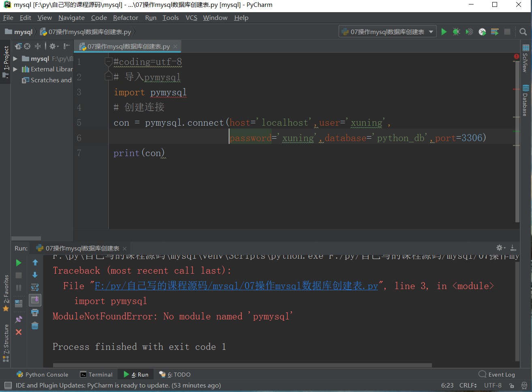Screen dimensions: 532x392
Task: Expand External Libraries node
Action: coord(15,69)
